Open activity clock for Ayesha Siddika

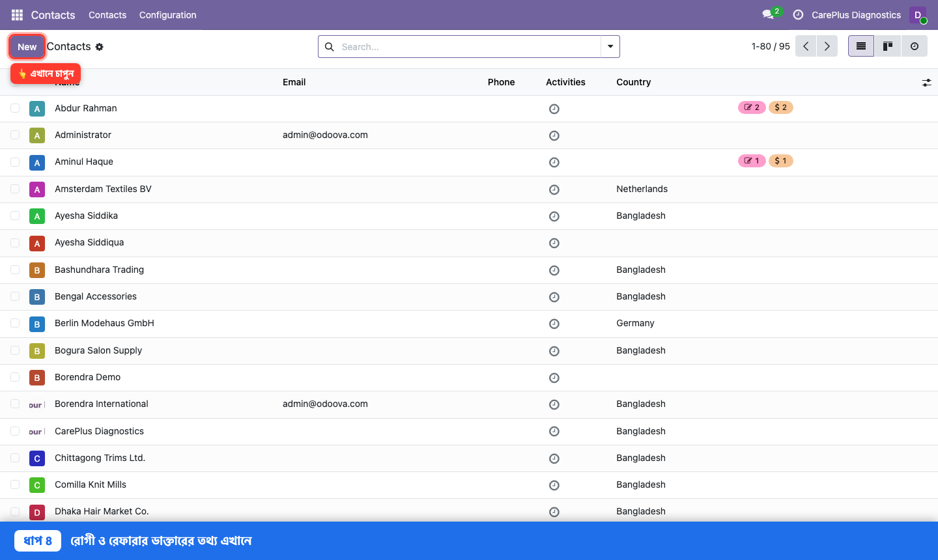coord(554,216)
